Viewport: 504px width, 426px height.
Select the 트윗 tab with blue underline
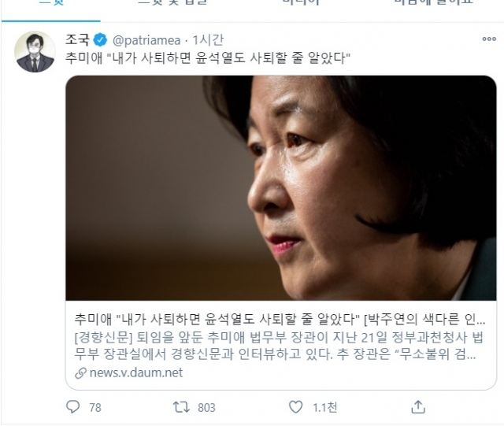coord(51,9)
